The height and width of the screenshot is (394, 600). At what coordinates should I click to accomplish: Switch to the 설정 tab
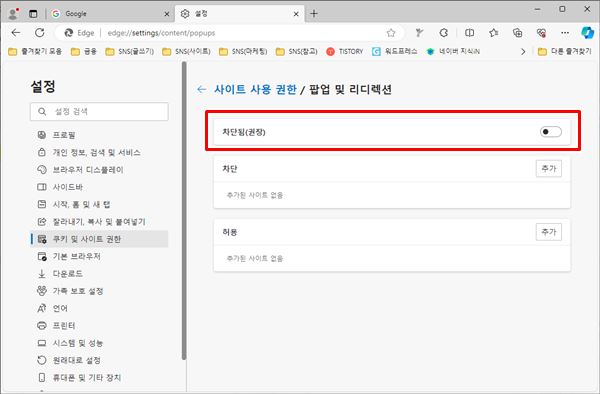(240, 14)
